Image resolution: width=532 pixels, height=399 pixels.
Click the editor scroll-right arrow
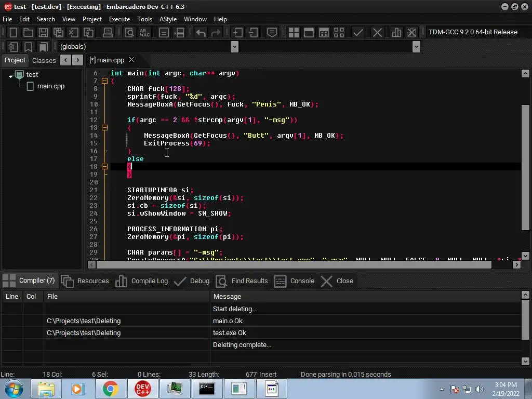[516, 264]
